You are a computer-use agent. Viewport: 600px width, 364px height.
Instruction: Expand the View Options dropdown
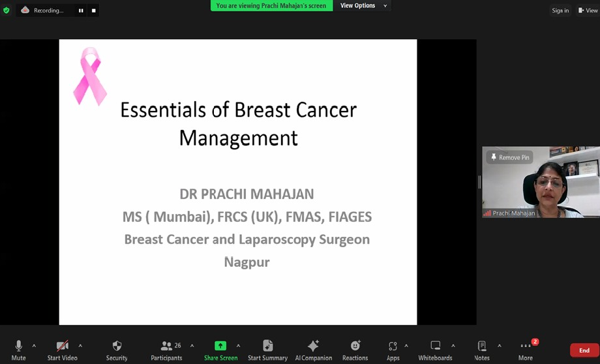click(x=363, y=6)
